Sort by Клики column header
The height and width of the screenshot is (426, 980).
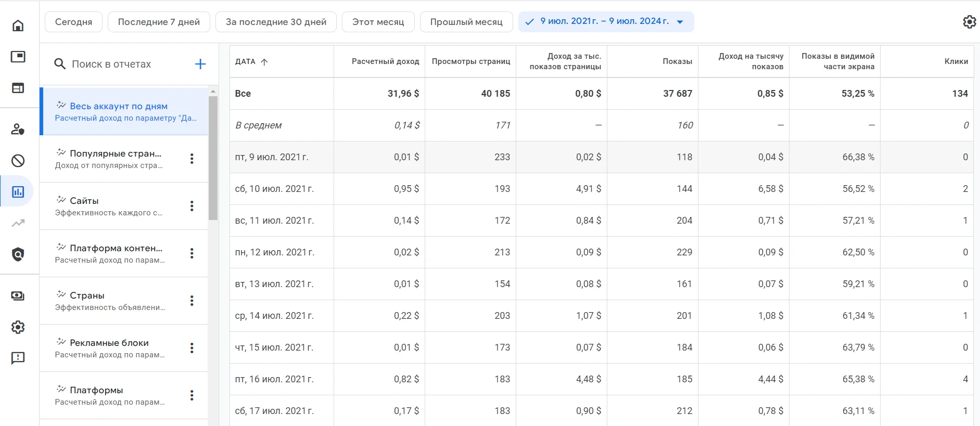[956, 61]
